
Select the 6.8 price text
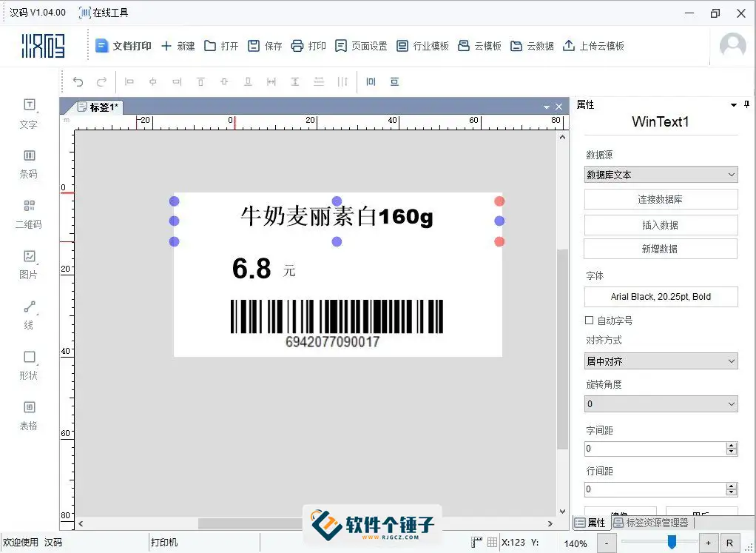[252, 269]
